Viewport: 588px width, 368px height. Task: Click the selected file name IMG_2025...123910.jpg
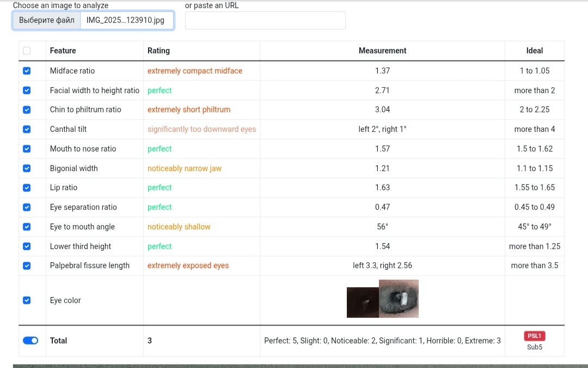(126, 21)
